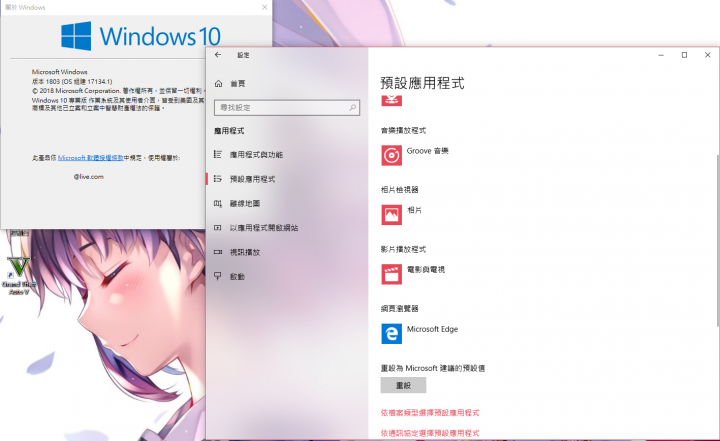Image resolution: width=720 pixels, height=441 pixels.
Task: Click the 重設 reset button
Action: tap(403, 385)
